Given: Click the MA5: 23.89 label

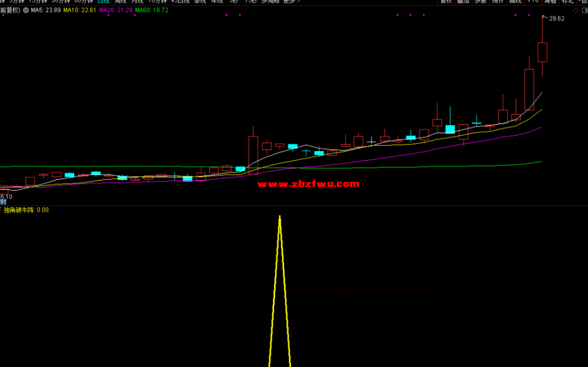Looking at the screenshot, I should pyautogui.click(x=46, y=10).
